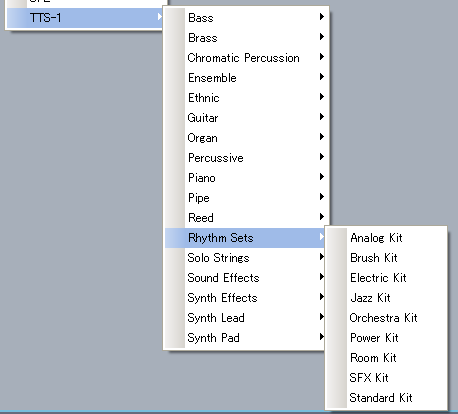Select Standard Kit
The image size is (458, 414).
pos(386,398)
